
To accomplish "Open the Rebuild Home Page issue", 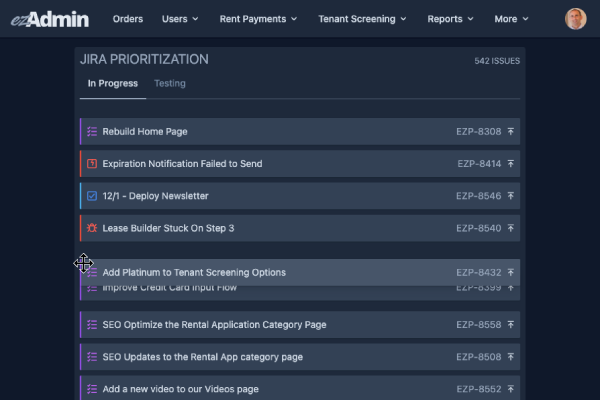I will pos(300,132).
